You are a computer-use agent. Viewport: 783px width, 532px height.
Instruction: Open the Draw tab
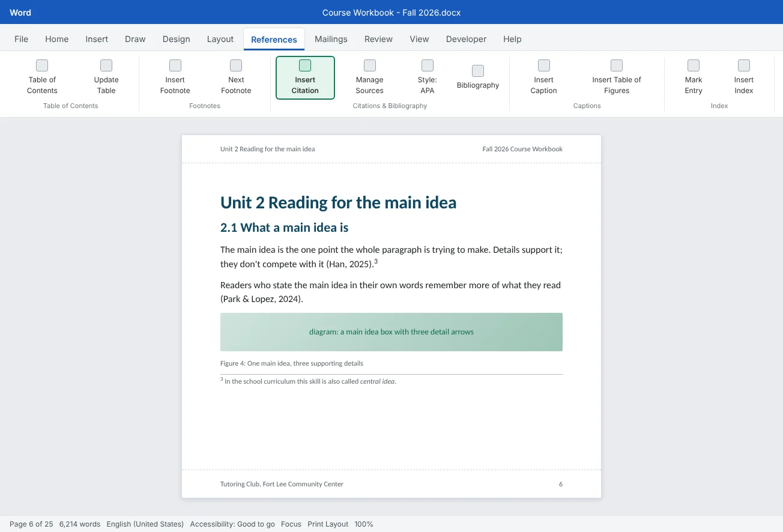(135, 39)
